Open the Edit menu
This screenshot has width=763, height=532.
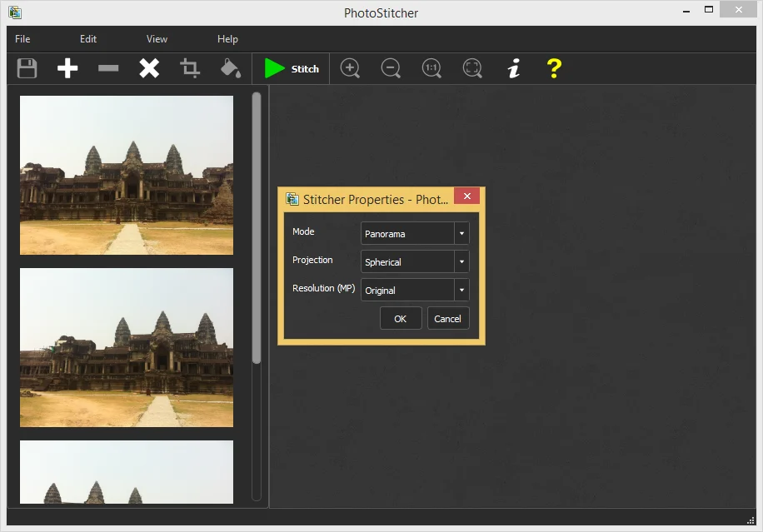(88, 39)
